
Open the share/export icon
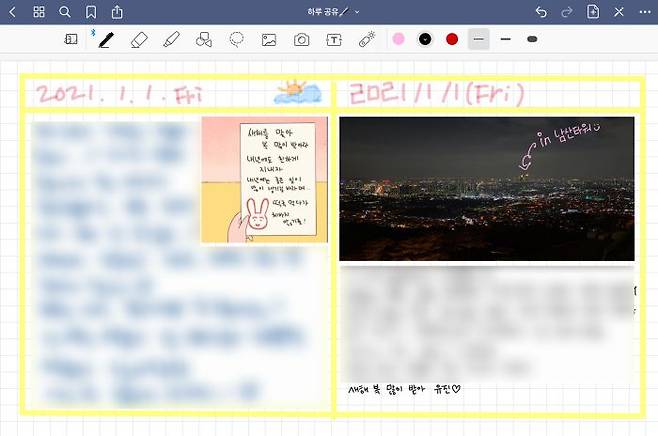pyautogui.click(x=117, y=12)
